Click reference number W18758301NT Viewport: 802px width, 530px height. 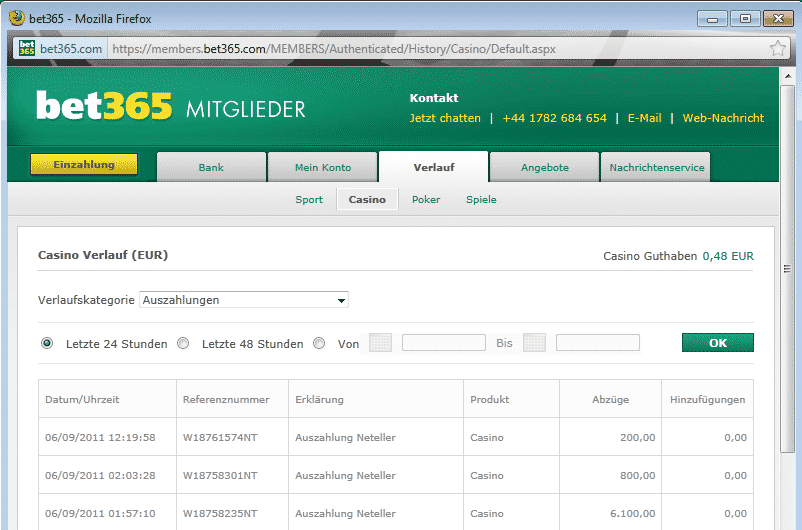point(220,475)
